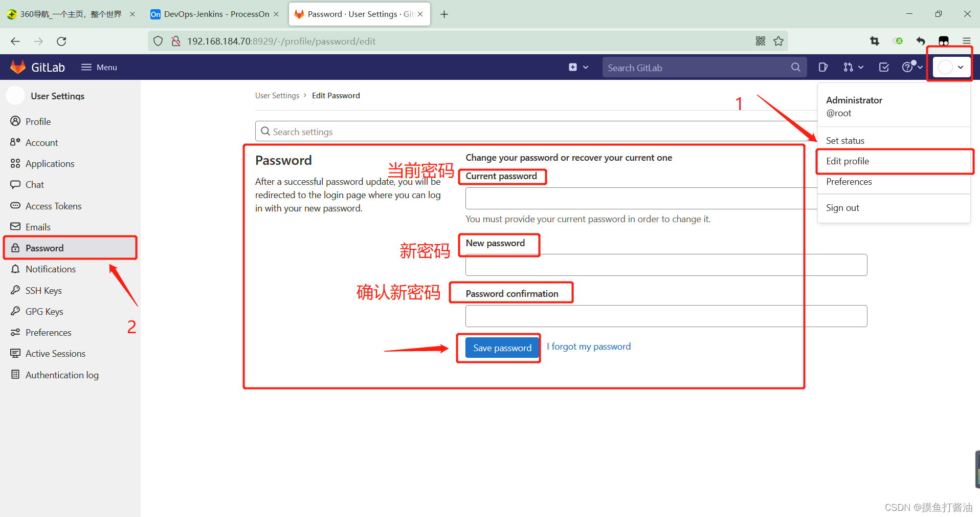Click the Password lock icon in sidebar
980x517 pixels.
pos(15,248)
